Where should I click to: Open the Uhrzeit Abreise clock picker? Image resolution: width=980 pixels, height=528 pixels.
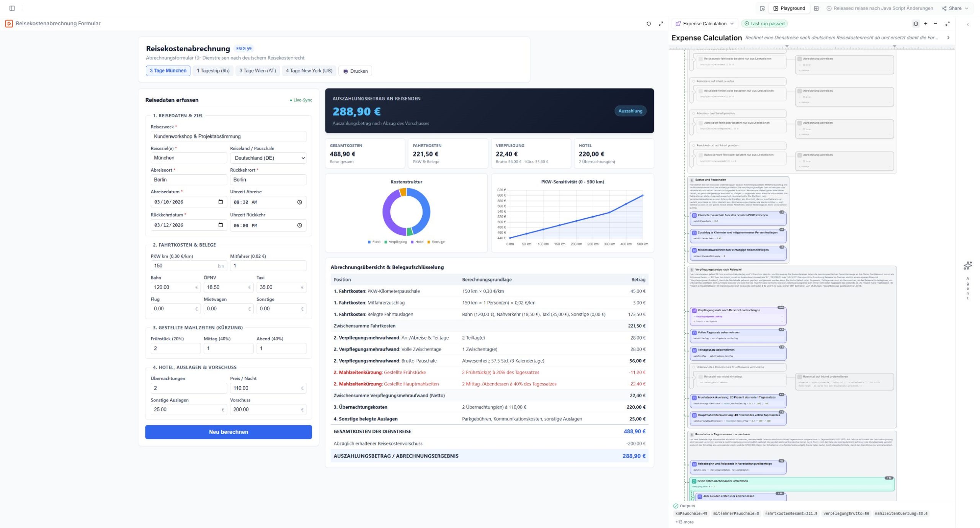[300, 202]
